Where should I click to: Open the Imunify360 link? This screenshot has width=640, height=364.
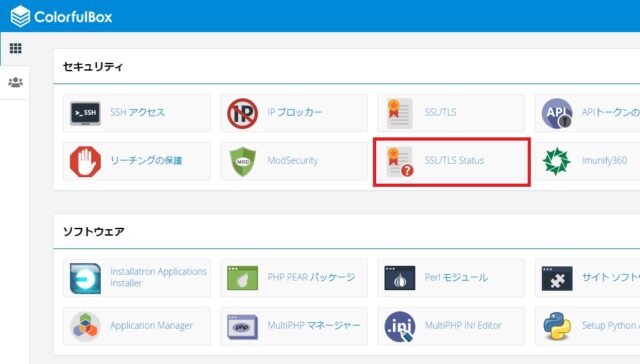click(604, 160)
